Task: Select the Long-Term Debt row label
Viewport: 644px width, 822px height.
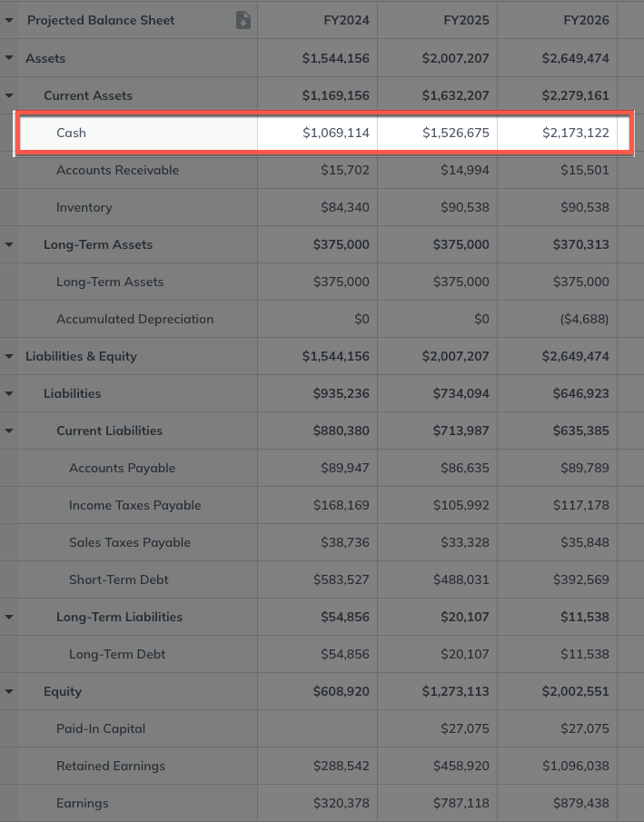Action: tap(117, 654)
